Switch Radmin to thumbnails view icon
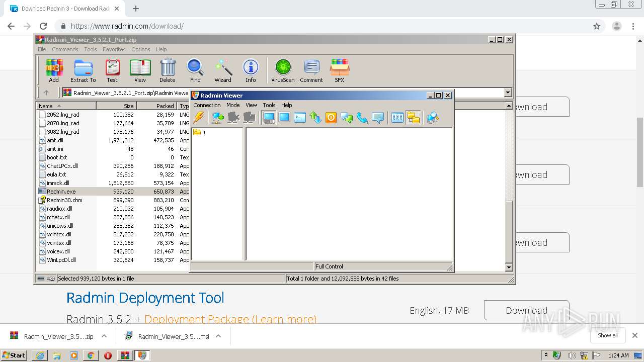Viewport: 644px width, 362px height. [x=397, y=118]
